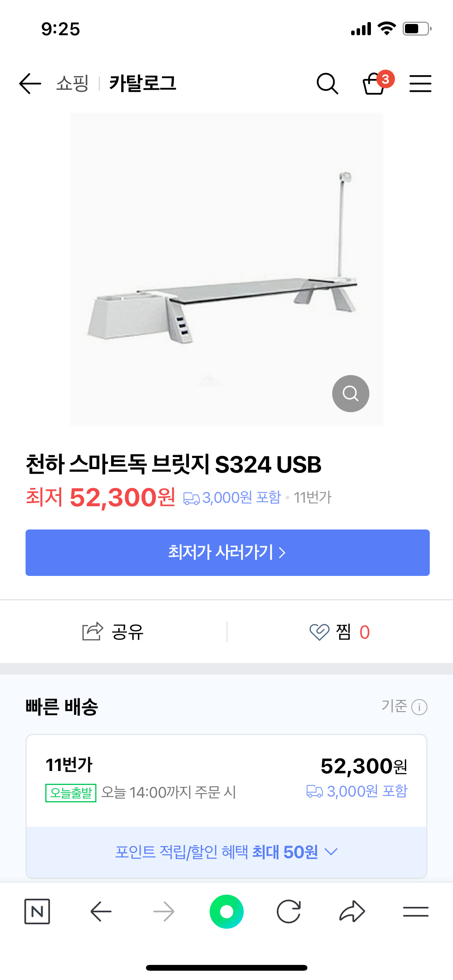
Task: Expand 포인트 적립/할인 혜택 details
Action: [226, 852]
